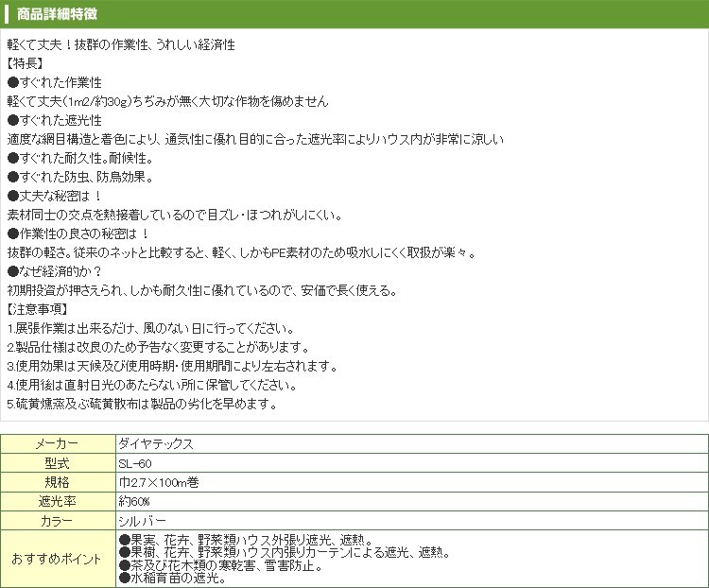Click the 巾2.7×100m巻 size value
Screen dimensions: 709x588
[159, 483]
